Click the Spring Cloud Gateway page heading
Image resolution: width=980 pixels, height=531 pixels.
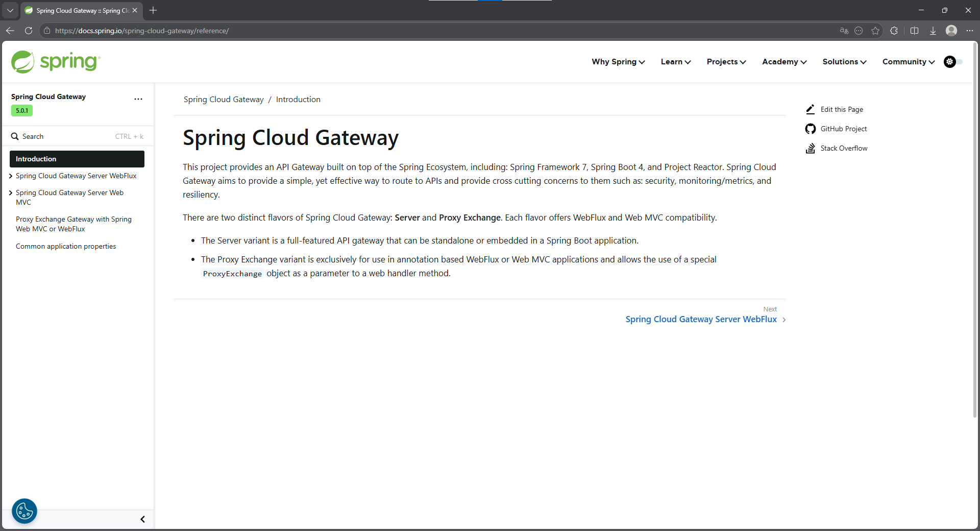[290, 138]
